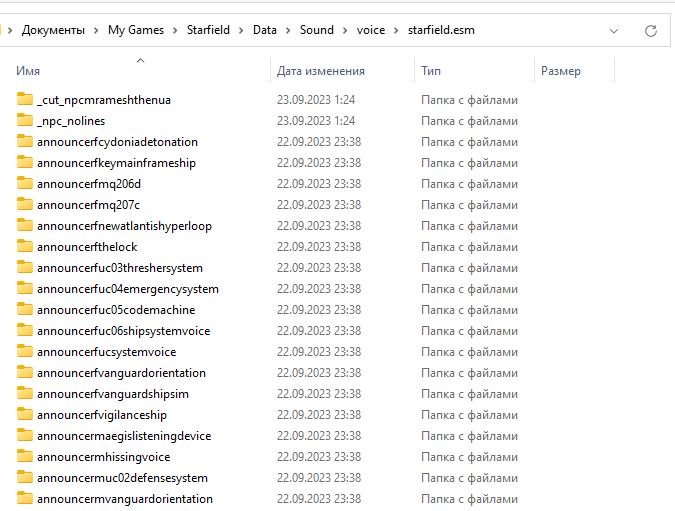Expand chevron after voice breadcrumb
The height and width of the screenshot is (511, 675).
(x=396, y=31)
